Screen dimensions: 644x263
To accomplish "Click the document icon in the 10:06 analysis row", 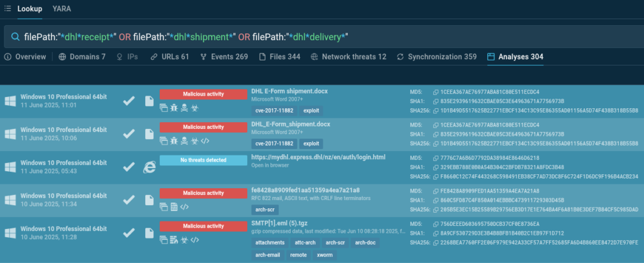I will click(x=149, y=133).
